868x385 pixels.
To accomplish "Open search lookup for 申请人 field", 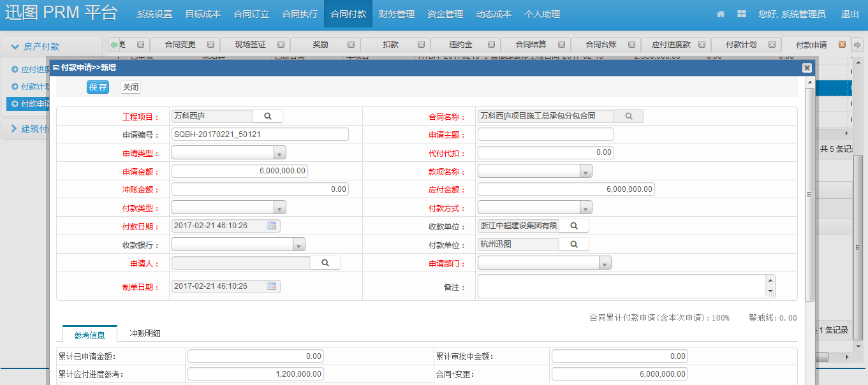I will click(325, 263).
